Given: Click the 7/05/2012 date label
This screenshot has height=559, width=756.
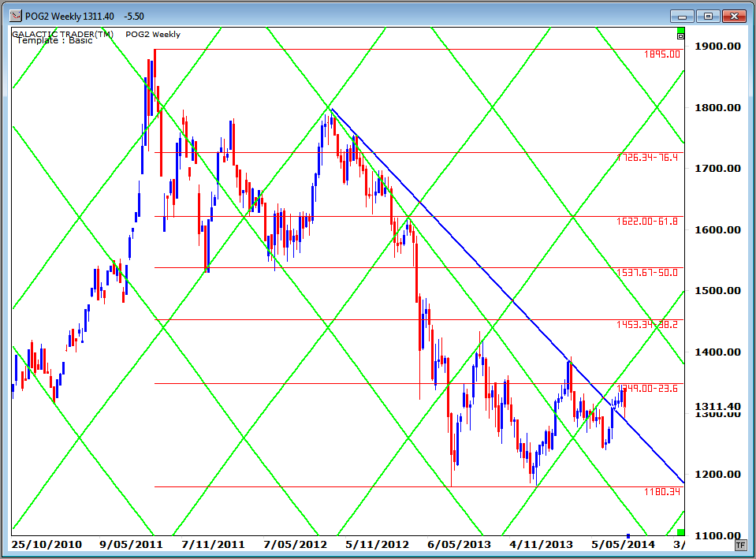Looking at the screenshot, I should [x=295, y=545].
